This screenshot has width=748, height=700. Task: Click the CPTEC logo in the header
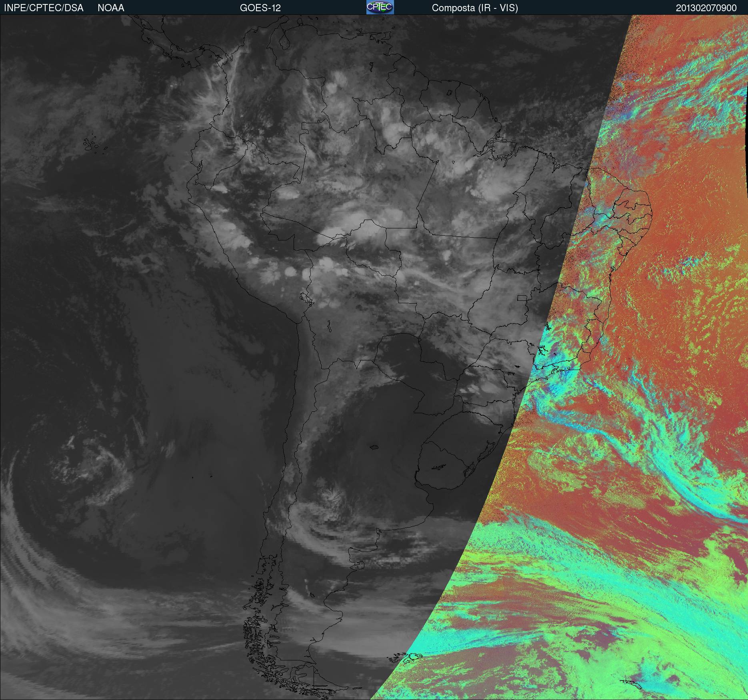(380, 7)
